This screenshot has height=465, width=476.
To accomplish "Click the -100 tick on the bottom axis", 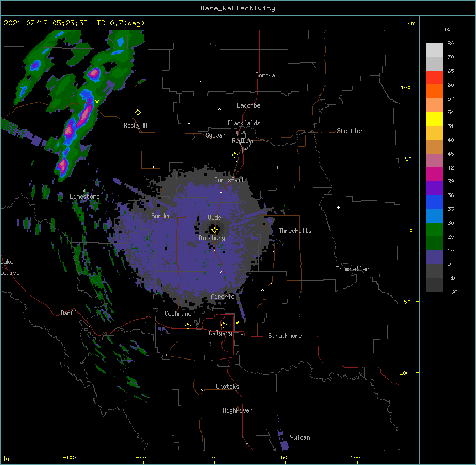I will click(69, 458).
